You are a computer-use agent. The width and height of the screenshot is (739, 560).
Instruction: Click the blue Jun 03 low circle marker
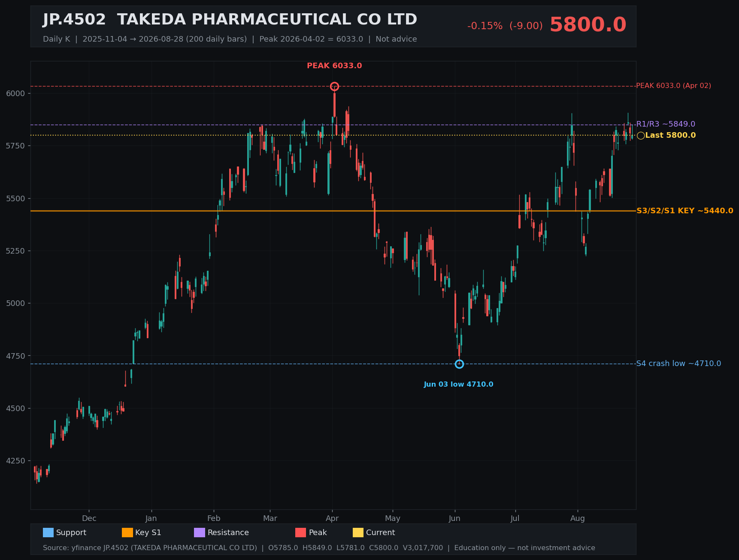(459, 364)
